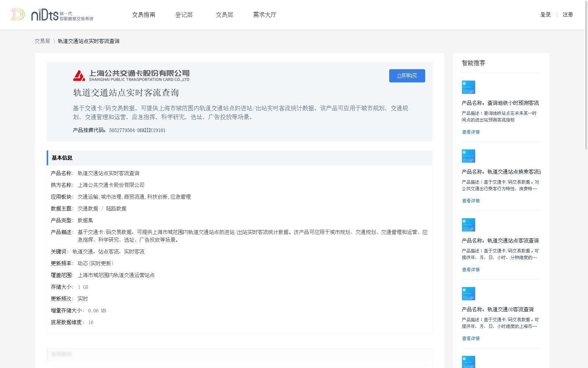588x368 pixels.
Task: Open 查看详情 for 轨道交通站点换乘客流
Action: (x=471, y=201)
